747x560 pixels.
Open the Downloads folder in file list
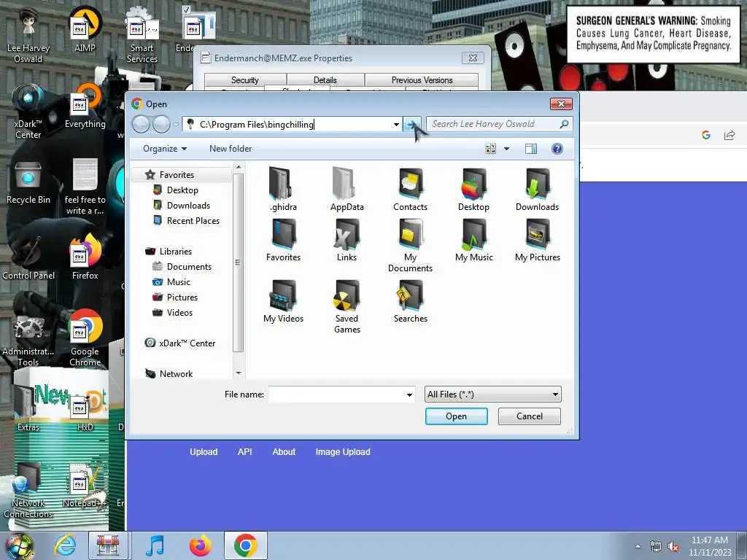537,189
